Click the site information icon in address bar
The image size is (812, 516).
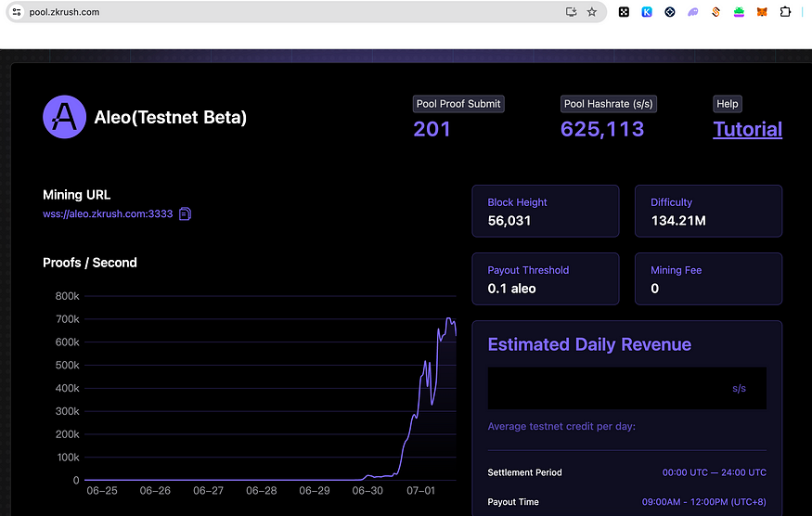[x=17, y=12]
